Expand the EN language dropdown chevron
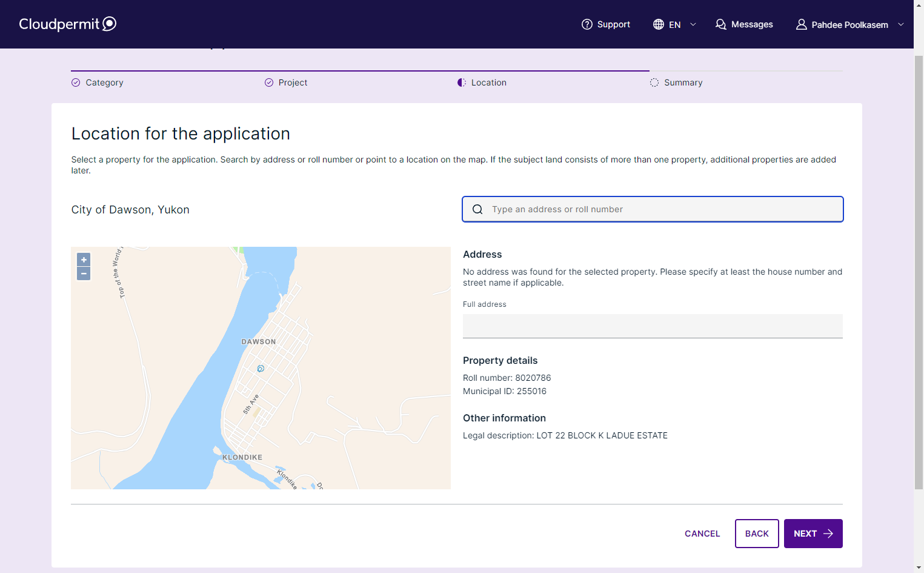The height and width of the screenshot is (573, 924). click(x=693, y=24)
